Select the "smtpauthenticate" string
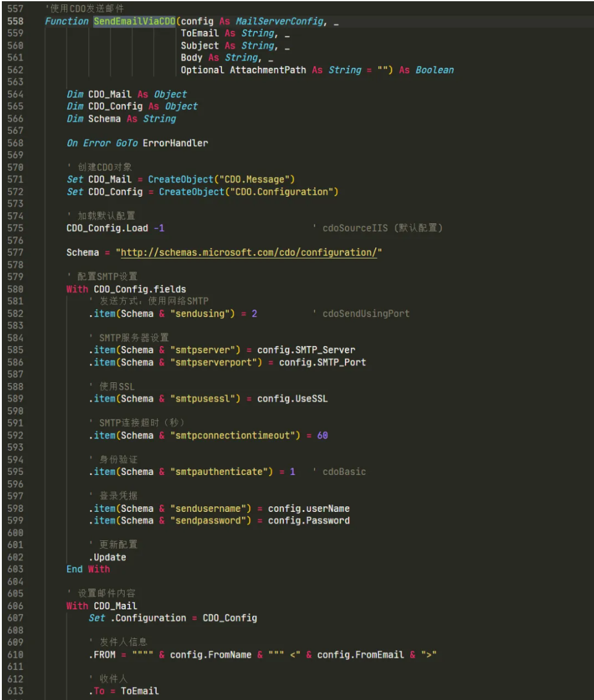This screenshot has width=594, height=700. click(219, 472)
